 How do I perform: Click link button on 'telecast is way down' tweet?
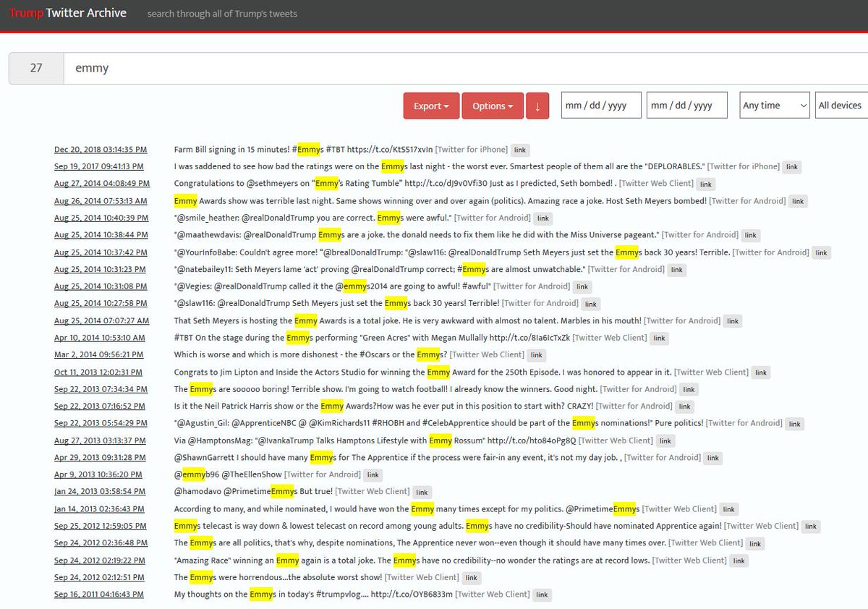click(x=811, y=527)
